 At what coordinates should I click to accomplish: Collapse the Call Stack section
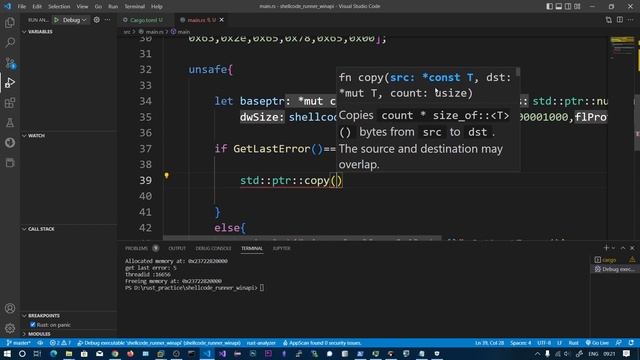(x=41, y=229)
